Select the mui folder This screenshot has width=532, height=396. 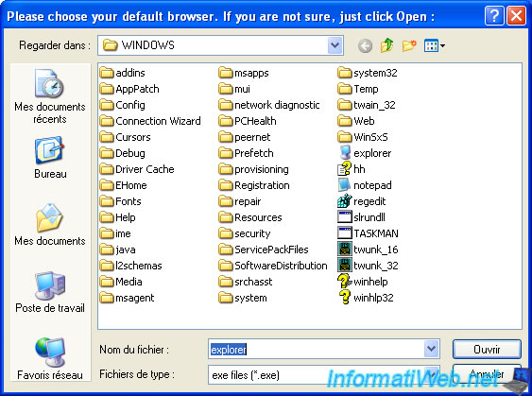click(x=234, y=89)
